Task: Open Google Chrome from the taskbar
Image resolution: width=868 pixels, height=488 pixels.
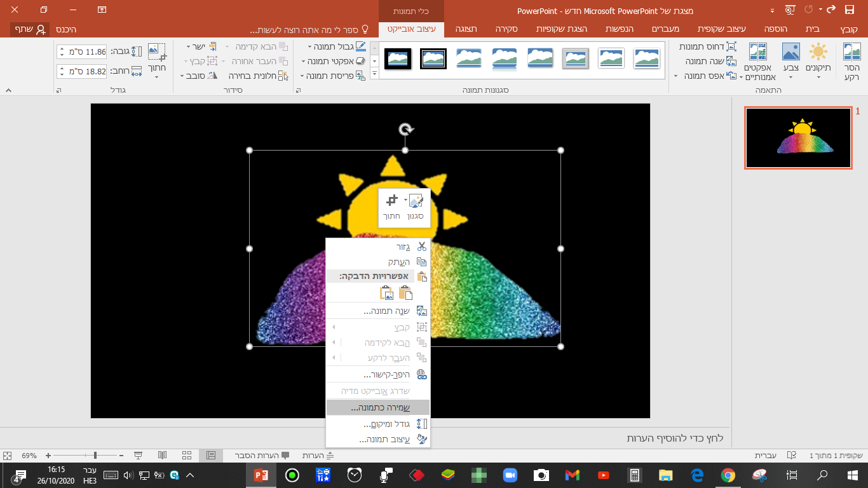Action: tap(728, 475)
